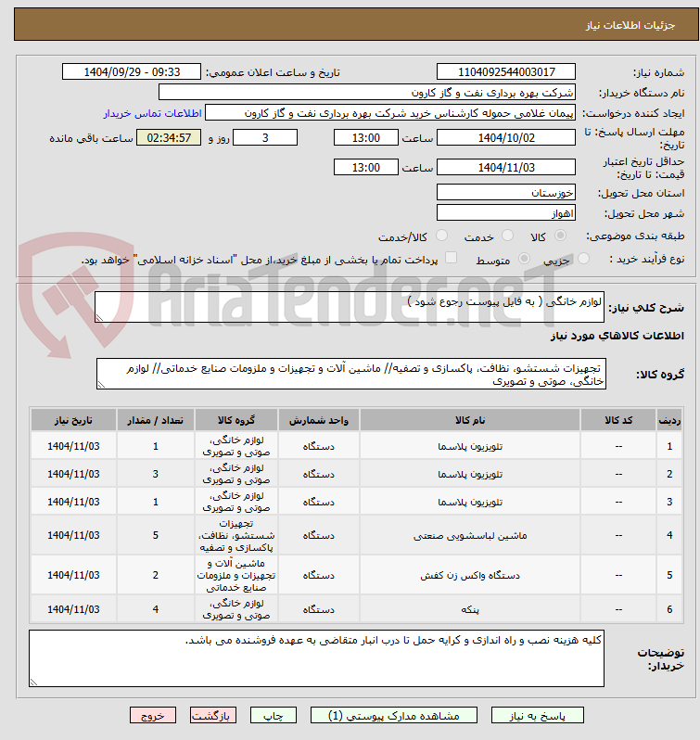Choose the متوسط purchase type radio
Viewport: 700px width, 740px height.
[524, 258]
